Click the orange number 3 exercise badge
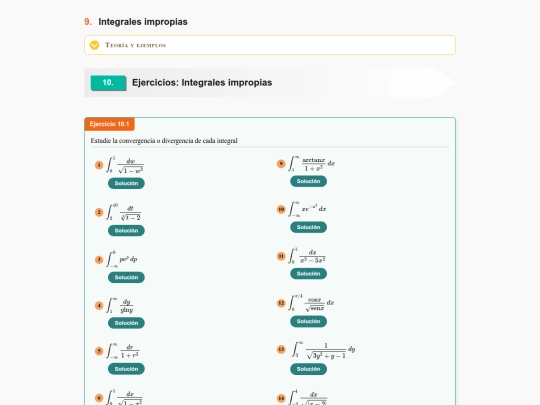This screenshot has height=405, width=540. 99,259
